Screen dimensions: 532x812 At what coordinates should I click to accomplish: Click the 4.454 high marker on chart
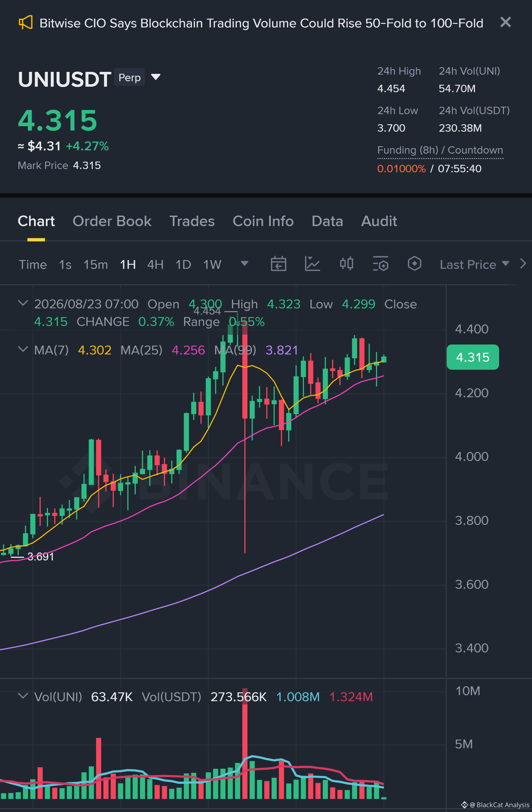click(207, 311)
